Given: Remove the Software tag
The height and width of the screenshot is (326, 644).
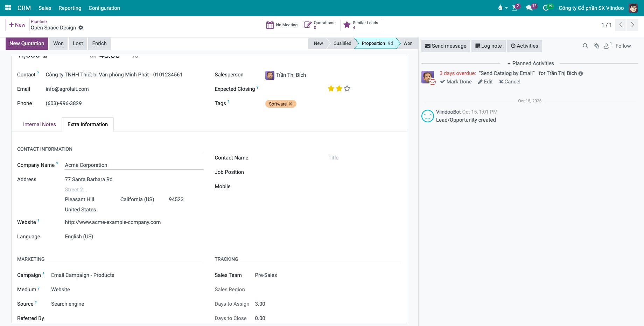Looking at the screenshot, I should [290, 104].
